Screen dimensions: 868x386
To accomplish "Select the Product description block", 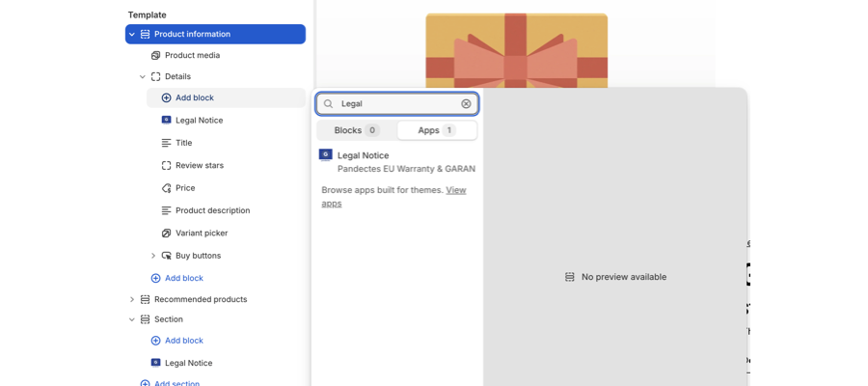I will pos(212,211).
